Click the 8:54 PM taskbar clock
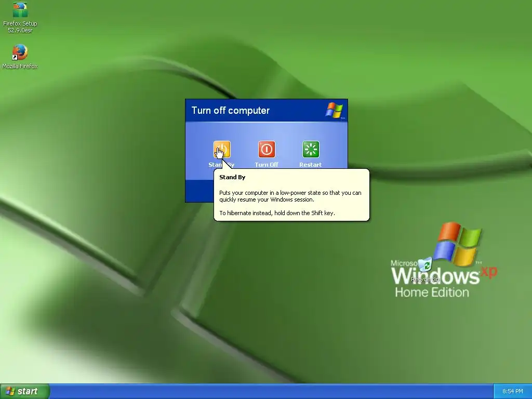532x399 pixels. pyautogui.click(x=513, y=392)
